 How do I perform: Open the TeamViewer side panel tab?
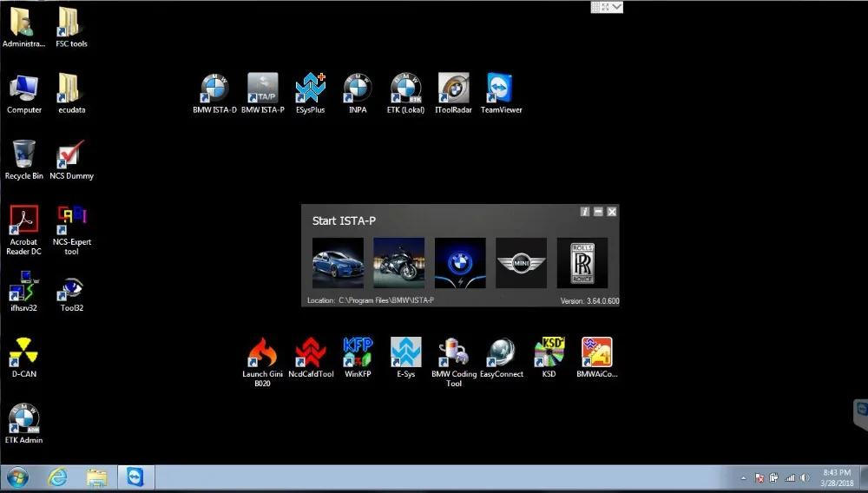pos(861,414)
